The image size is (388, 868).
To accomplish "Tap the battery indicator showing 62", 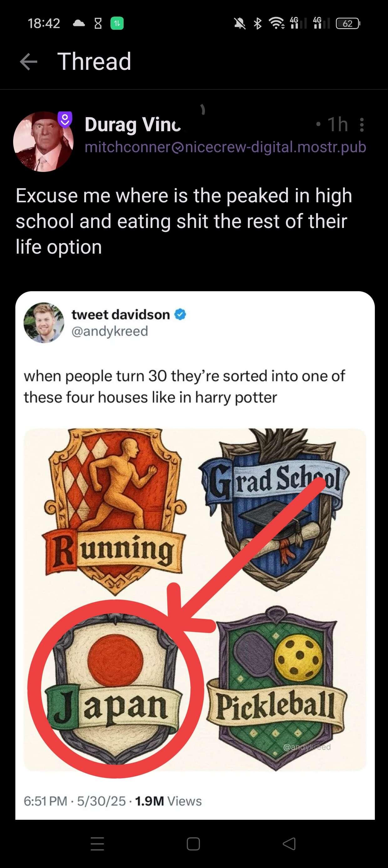I will 348,23.
